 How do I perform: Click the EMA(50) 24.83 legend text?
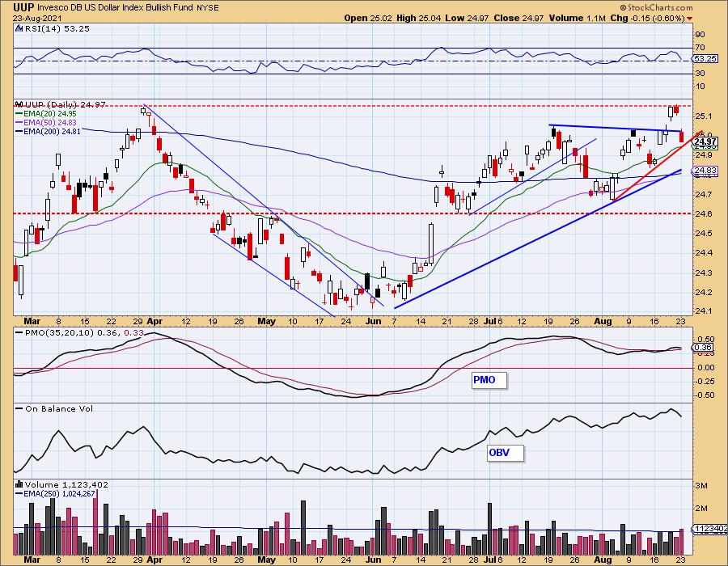(x=50, y=122)
